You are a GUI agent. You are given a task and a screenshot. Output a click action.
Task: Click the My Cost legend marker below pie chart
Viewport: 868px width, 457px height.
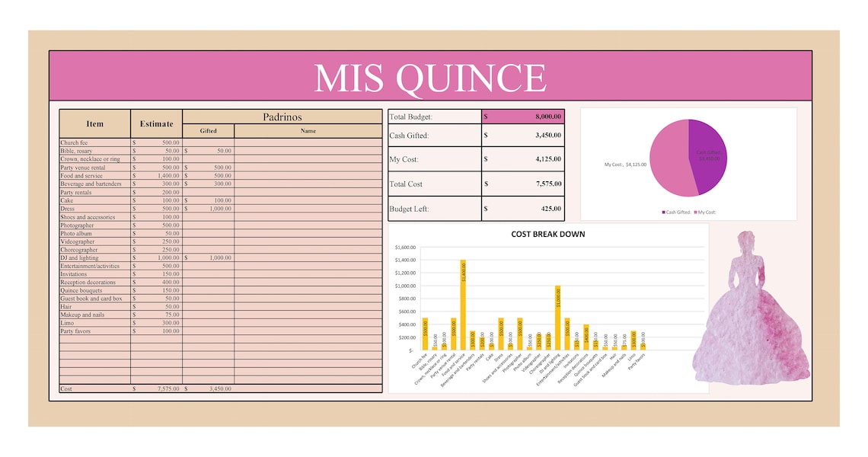click(696, 212)
